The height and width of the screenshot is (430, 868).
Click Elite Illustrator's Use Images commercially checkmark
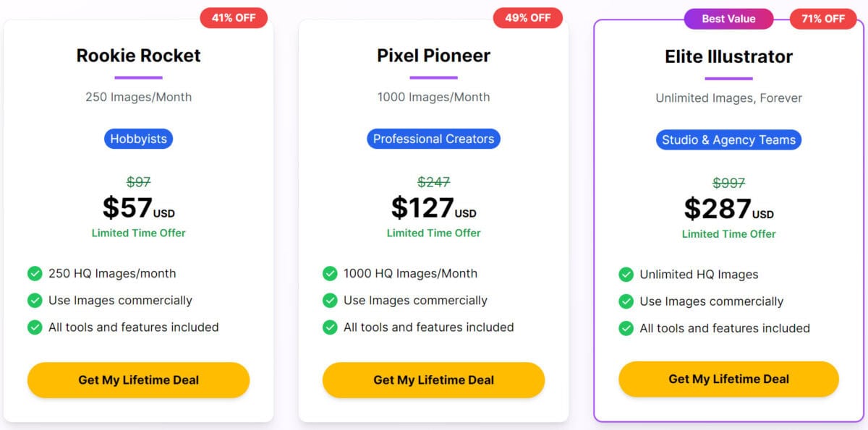click(x=626, y=301)
